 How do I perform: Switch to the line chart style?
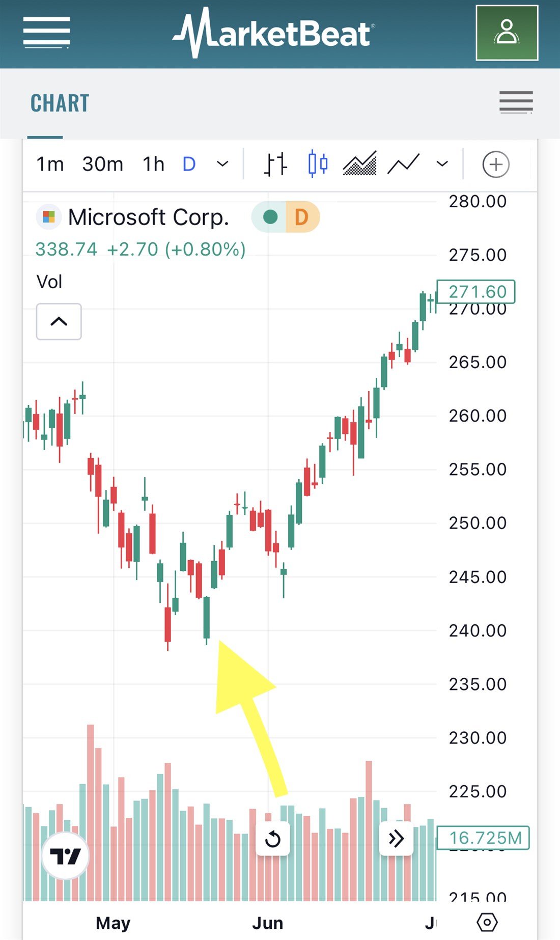[x=403, y=164]
